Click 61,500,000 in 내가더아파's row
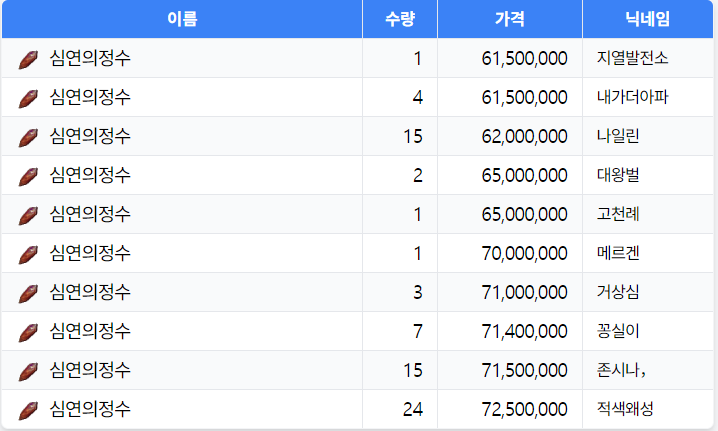Image resolution: width=718 pixels, height=431 pixels. click(524, 98)
